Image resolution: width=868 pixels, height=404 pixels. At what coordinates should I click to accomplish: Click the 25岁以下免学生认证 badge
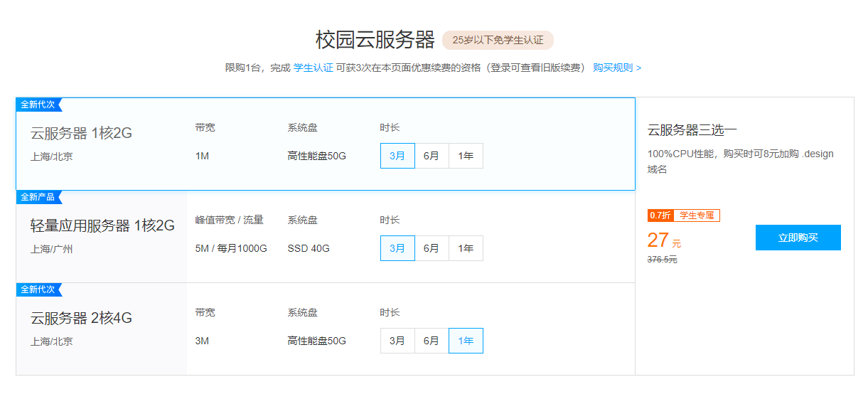click(498, 40)
